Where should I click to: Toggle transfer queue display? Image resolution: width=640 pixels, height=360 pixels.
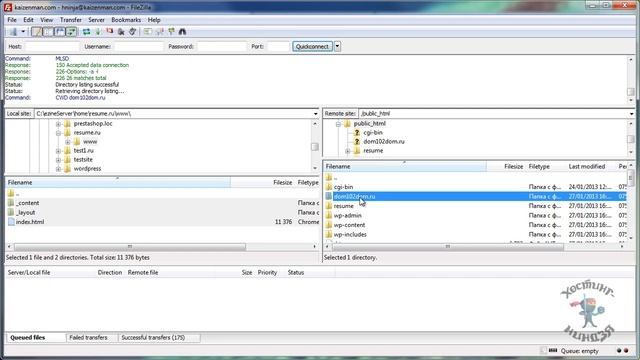71,31
